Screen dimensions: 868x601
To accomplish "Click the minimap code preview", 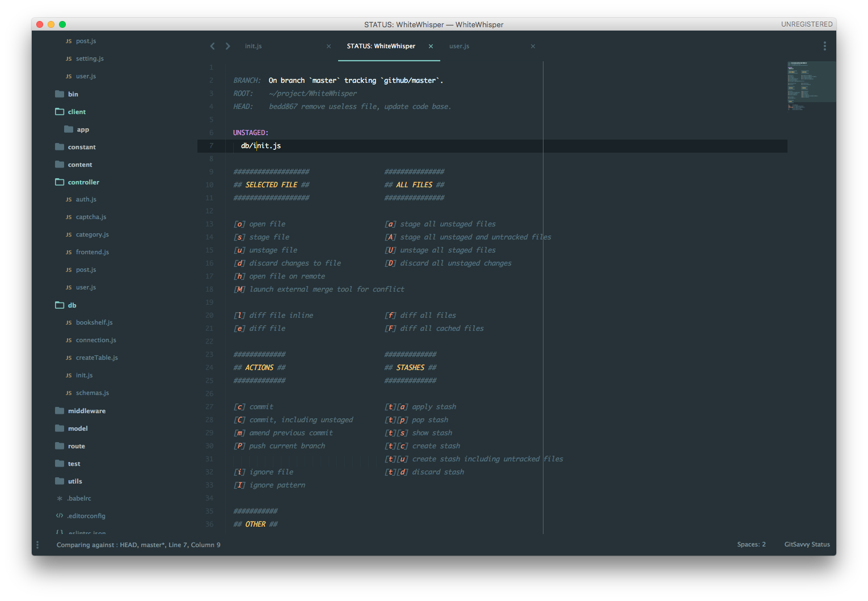I will tap(811, 85).
